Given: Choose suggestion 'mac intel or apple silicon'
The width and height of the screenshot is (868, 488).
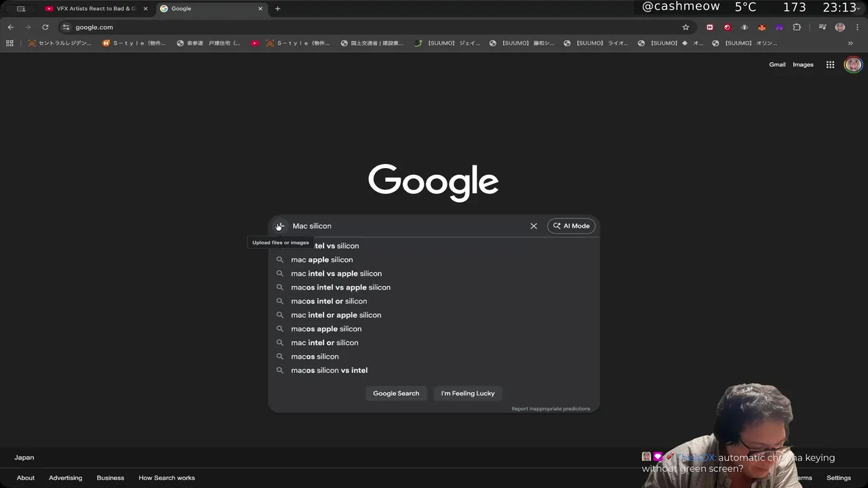Looking at the screenshot, I should coord(434,315).
